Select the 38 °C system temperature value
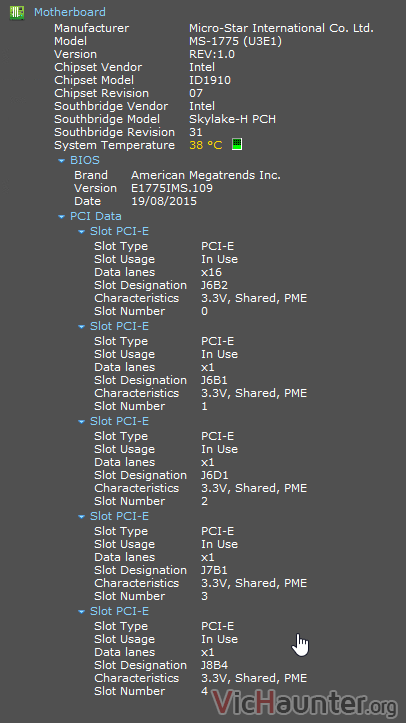 206,145
